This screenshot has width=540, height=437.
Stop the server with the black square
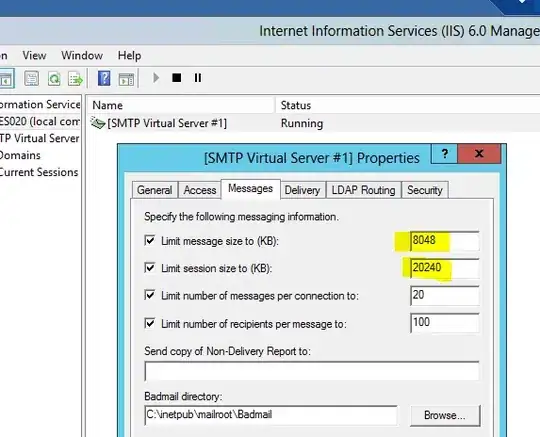[x=177, y=78]
